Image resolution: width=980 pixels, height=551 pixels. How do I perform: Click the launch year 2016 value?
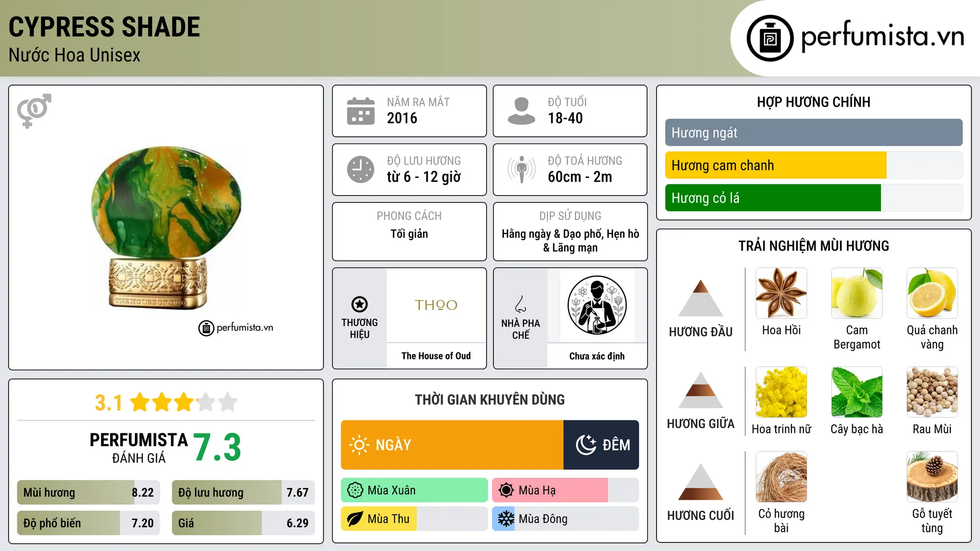pos(402,118)
